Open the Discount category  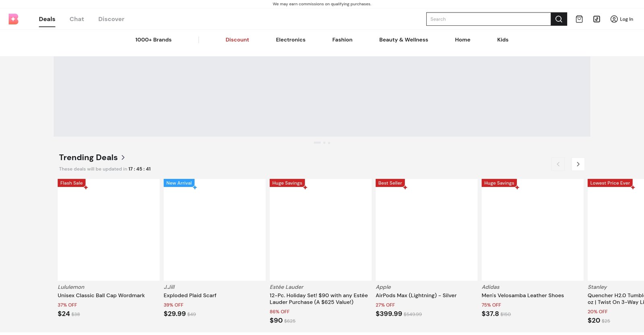pos(237,40)
